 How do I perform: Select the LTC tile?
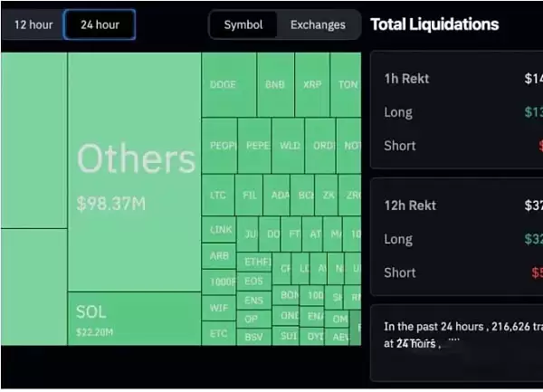click(218, 195)
